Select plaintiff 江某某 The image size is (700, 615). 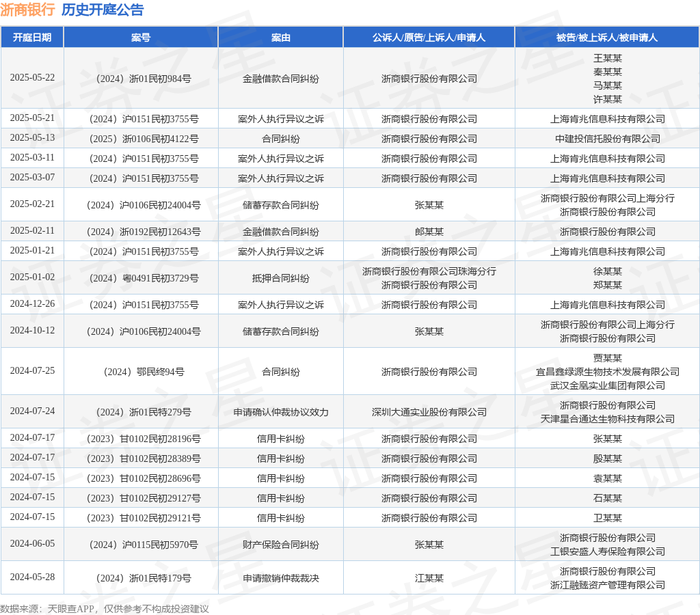(429, 578)
